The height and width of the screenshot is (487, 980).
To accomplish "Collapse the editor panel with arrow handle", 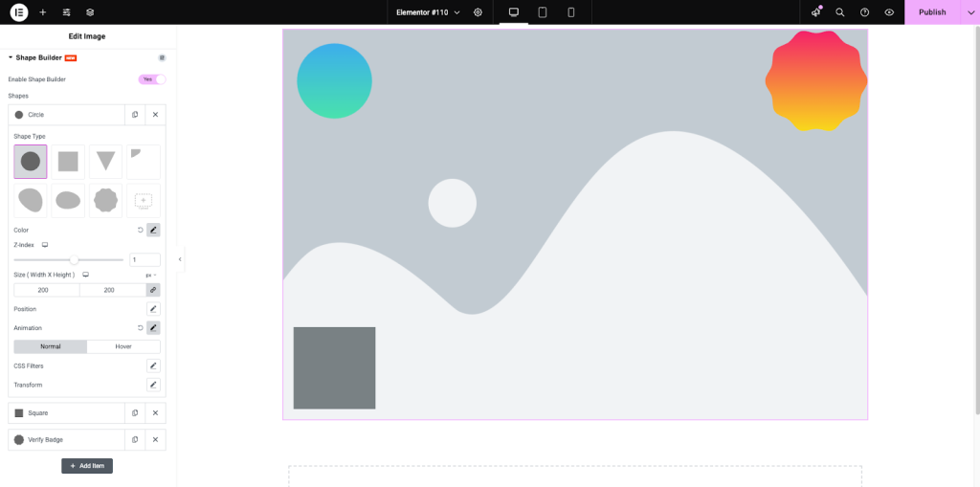I will pyautogui.click(x=180, y=259).
